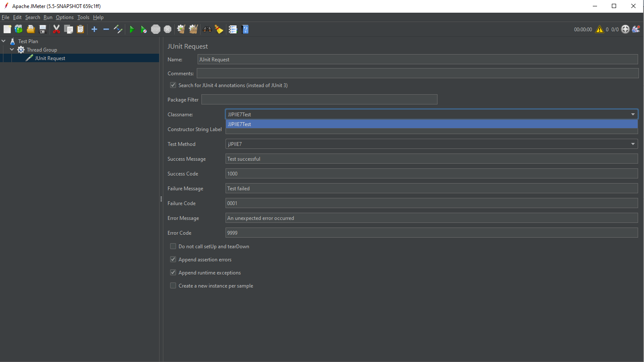Edit the Error Message field
Viewport: 644px width, 362px height.
(x=432, y=218)
